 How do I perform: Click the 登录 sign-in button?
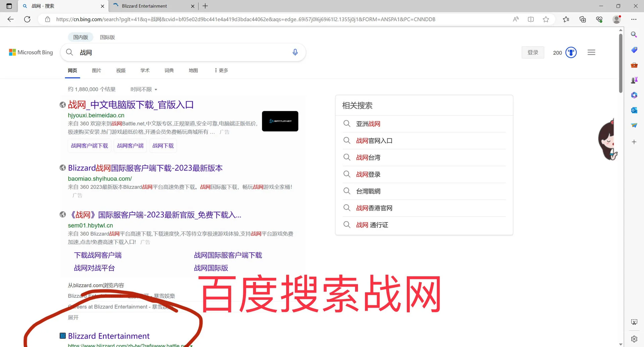(533, 52)
